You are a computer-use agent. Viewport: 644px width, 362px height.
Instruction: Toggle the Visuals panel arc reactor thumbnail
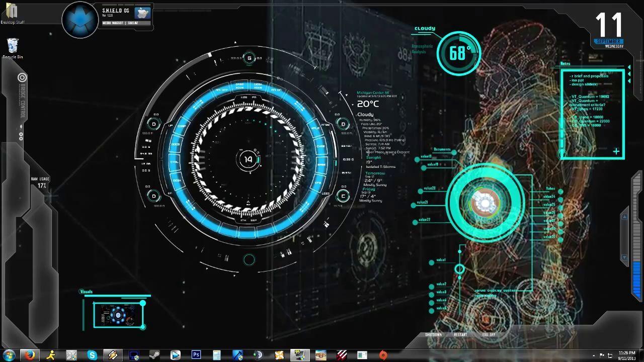pyautogui.click(x=119, y=315)
